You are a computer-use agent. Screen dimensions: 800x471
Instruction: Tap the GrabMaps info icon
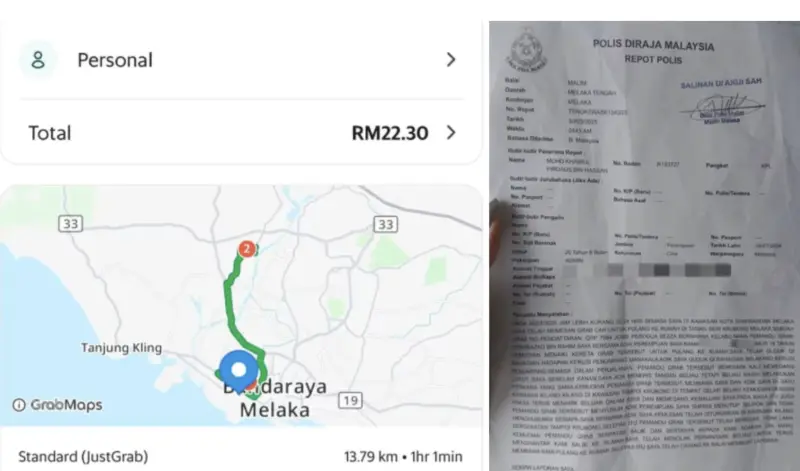pos(19,405)
